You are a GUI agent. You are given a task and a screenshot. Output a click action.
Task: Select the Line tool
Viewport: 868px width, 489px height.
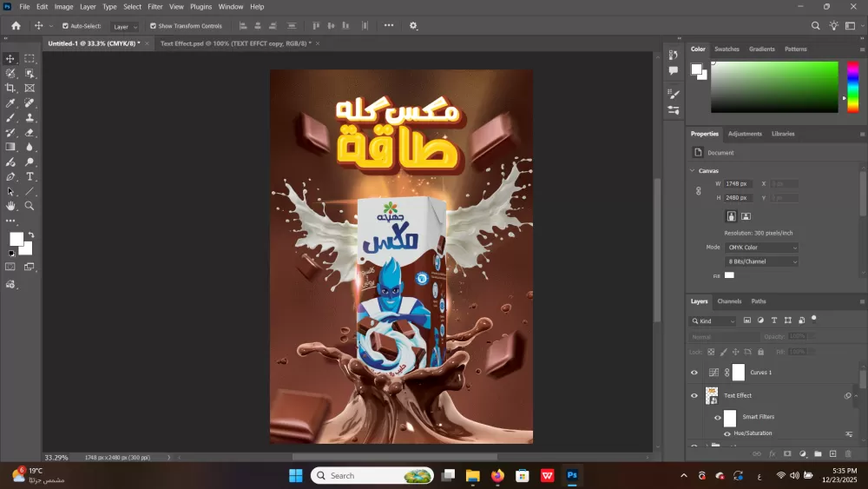(x=30, y=192)
